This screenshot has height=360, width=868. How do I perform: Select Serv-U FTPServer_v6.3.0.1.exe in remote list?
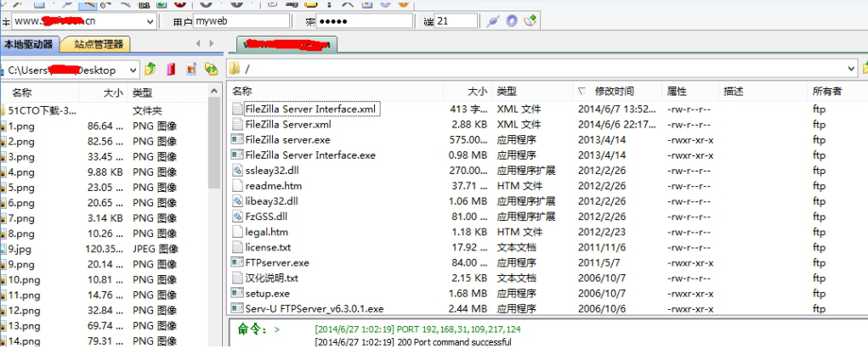(315, 308)
